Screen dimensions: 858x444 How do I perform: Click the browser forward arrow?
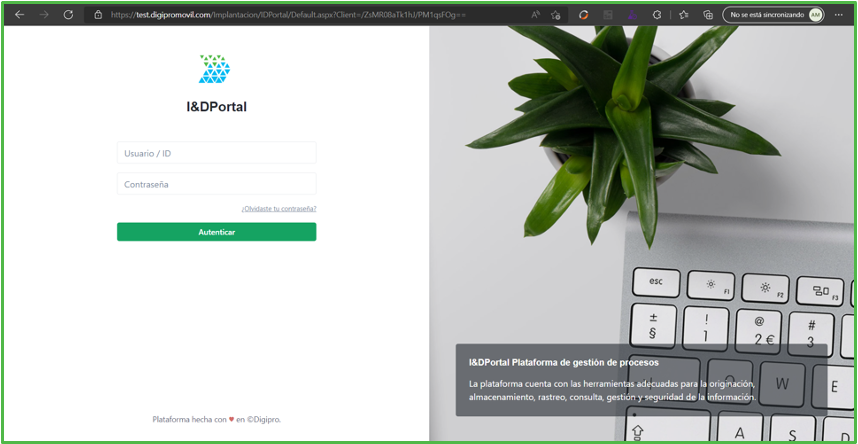(44, 15)
